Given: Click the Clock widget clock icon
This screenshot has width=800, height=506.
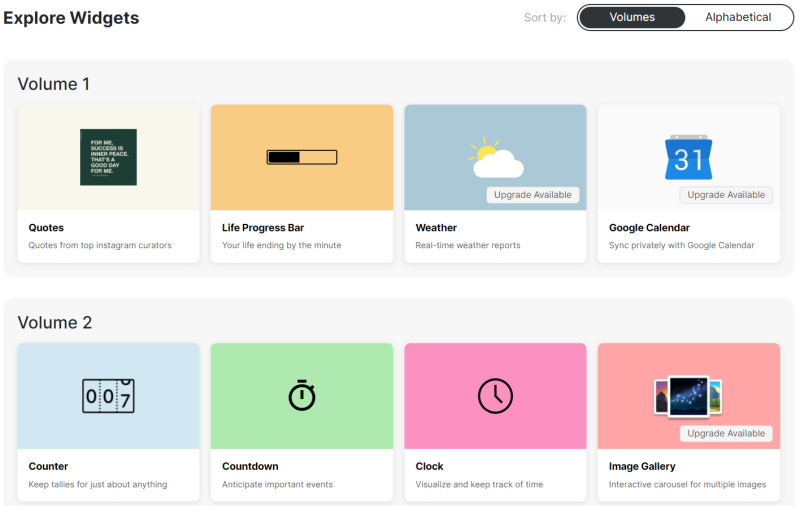Looking at the screenshot, I should pyautogui.click(x=495, y=396).
